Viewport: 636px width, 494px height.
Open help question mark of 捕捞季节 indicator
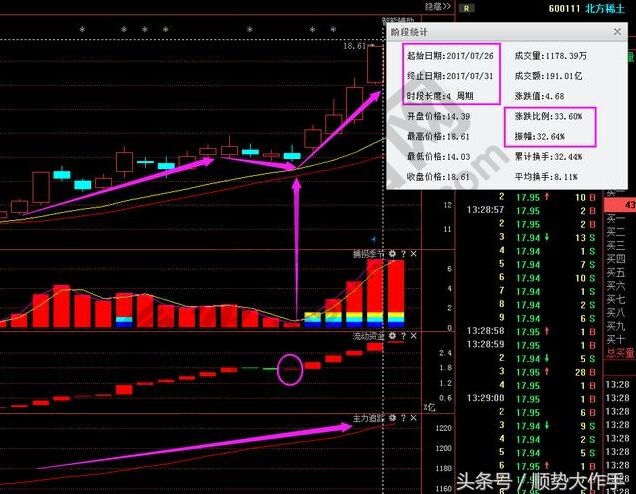point(403,254)
